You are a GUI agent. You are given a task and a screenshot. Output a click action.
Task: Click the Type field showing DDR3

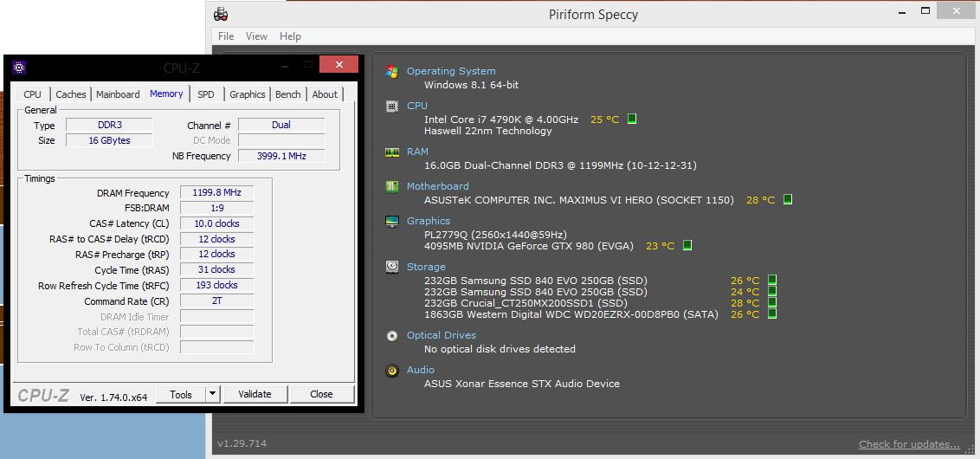[x=109, y=125]
